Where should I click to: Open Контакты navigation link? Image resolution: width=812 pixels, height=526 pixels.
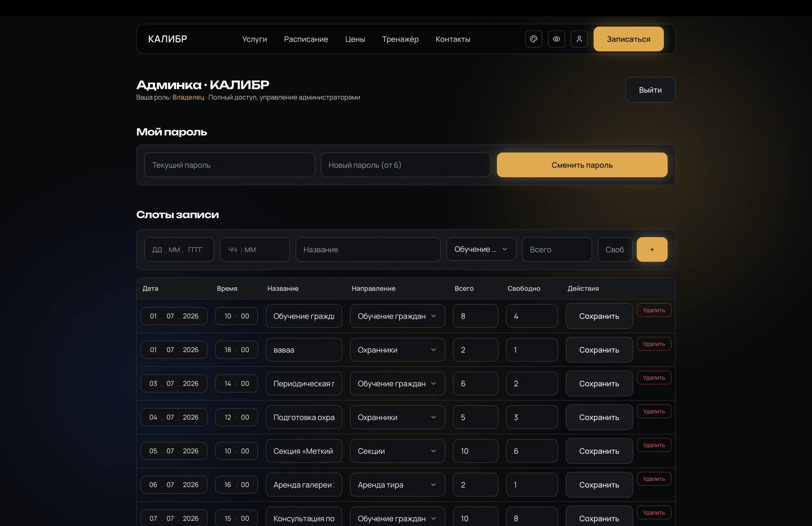point(453,39)
